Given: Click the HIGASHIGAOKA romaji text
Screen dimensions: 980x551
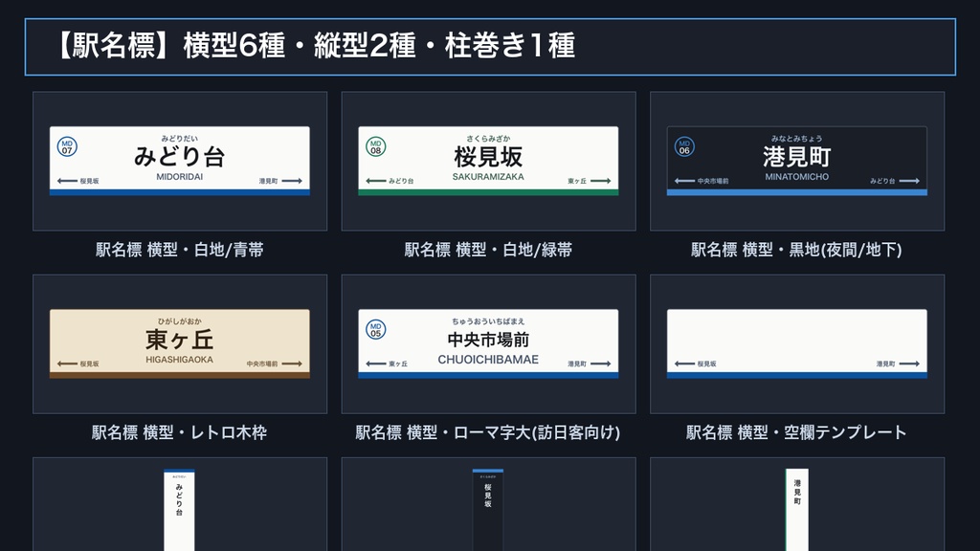Looking at the screenshot, I should point(180,360).
